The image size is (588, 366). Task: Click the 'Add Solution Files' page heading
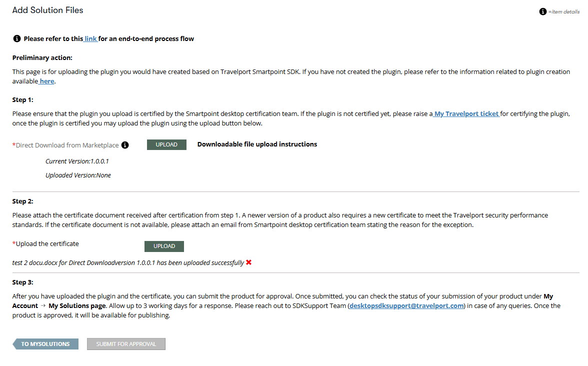(x=47, y=10)
